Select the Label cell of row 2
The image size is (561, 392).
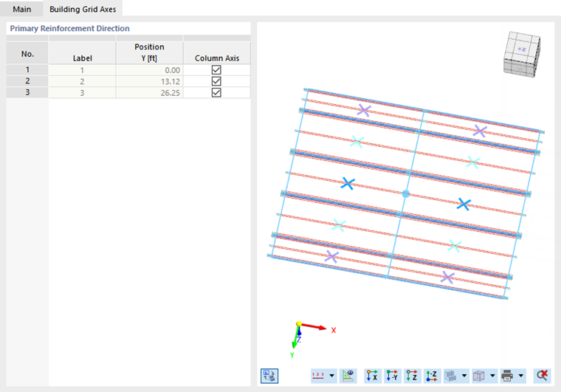(82, 81)
